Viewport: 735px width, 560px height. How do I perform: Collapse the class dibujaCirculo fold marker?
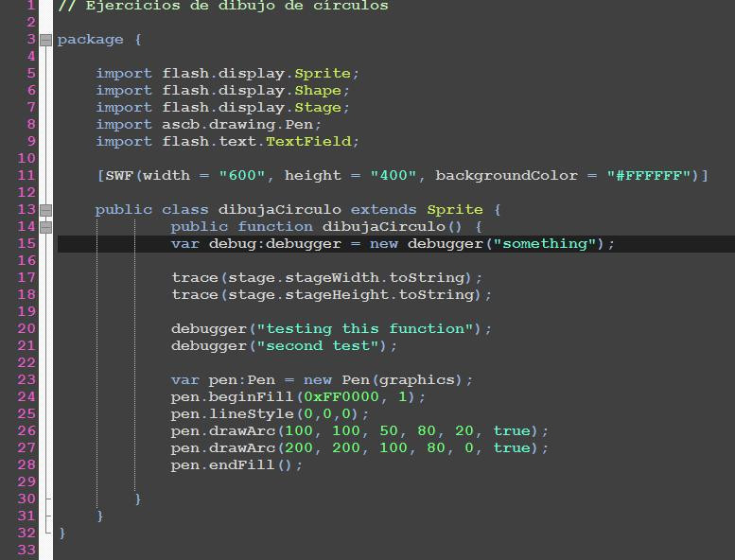tap(45, 210)
